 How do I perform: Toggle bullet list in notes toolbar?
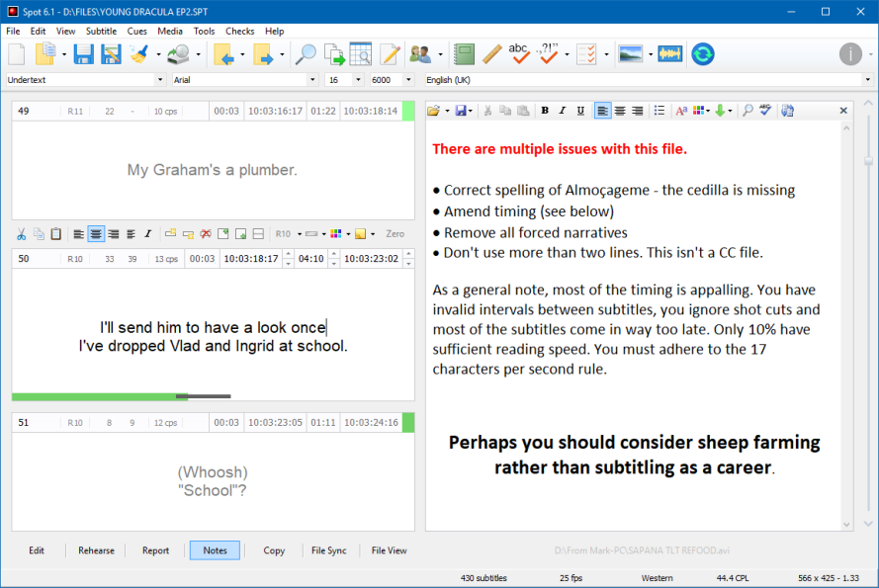pos(659,111)
